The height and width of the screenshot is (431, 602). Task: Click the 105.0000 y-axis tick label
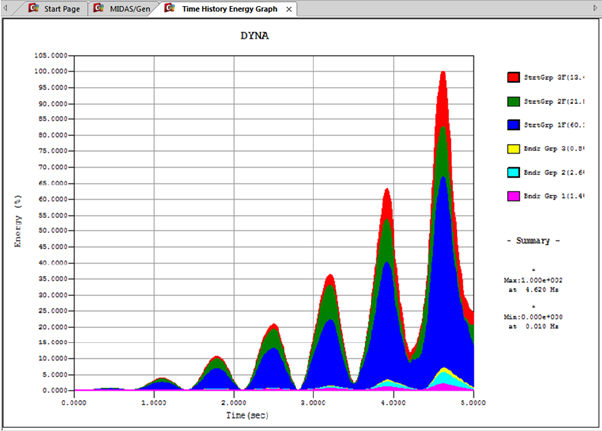[x=51, y=56]
